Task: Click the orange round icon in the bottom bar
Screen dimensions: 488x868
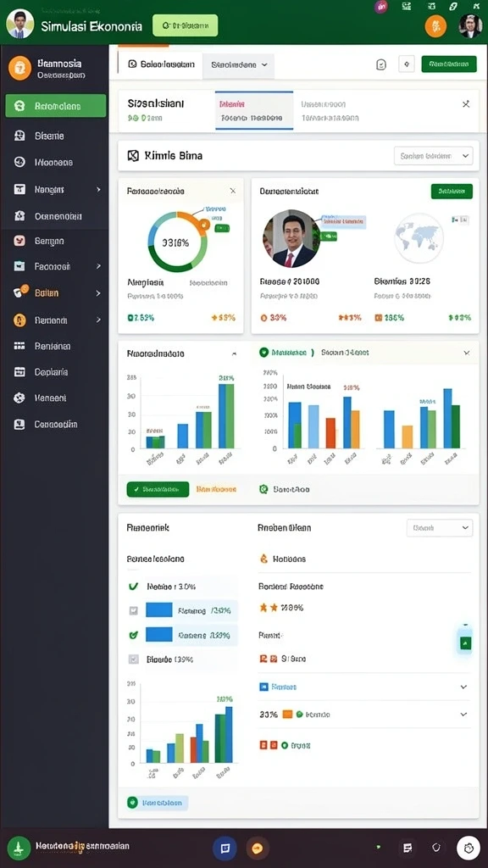Action: tap(257, 848)
